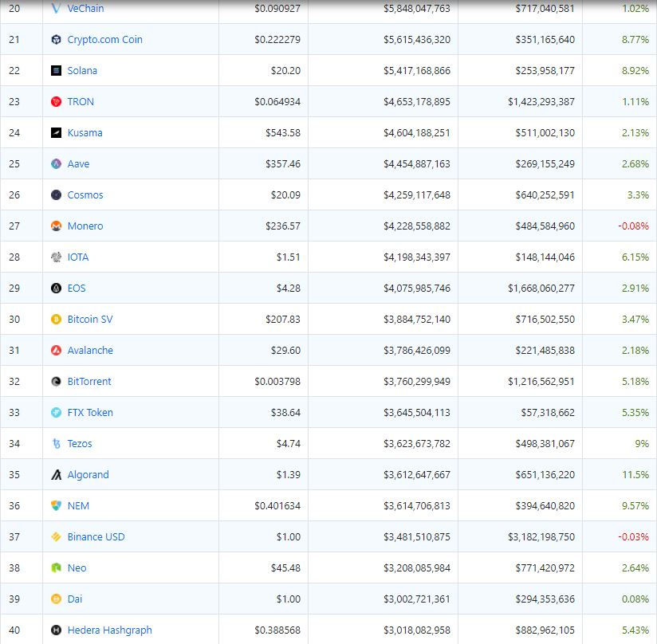Screen dimensions: 657x644
Task: Click the Algorand logo icon
Action: (x=56, y=474)
